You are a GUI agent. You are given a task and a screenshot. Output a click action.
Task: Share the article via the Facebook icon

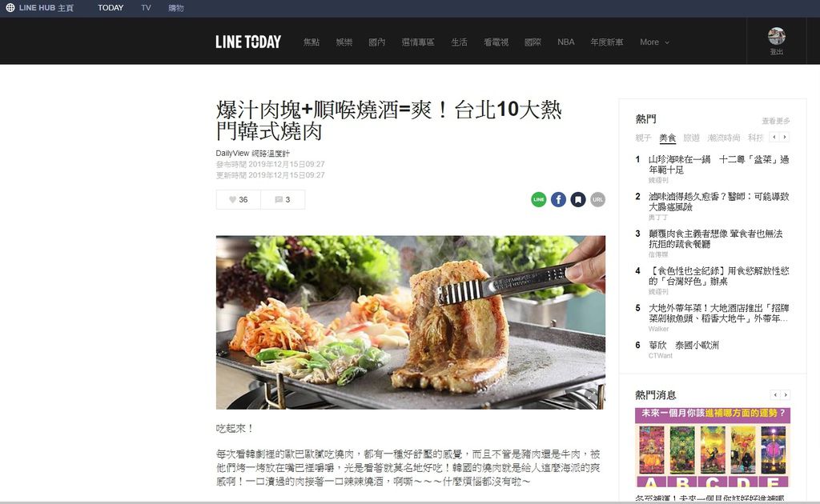[558, 199]
